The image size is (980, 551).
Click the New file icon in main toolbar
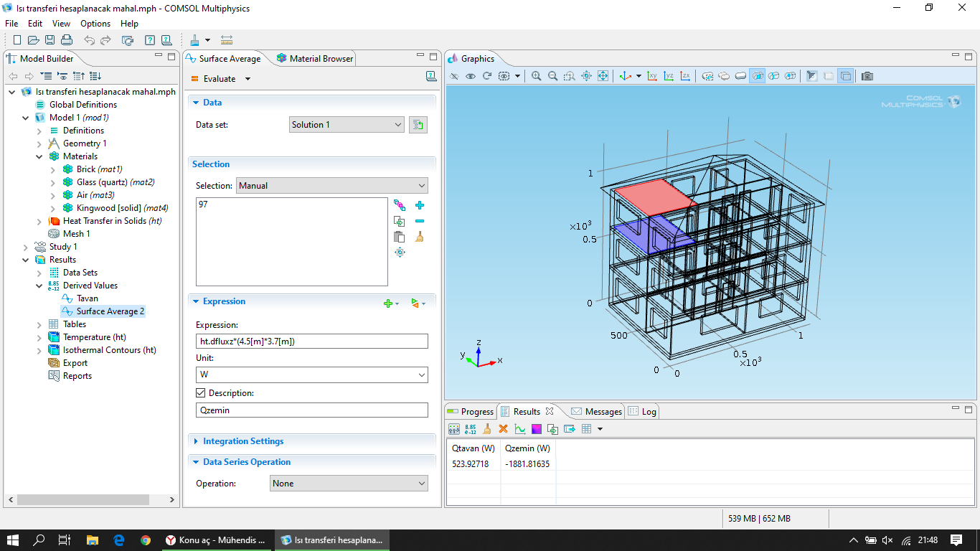pyautogui.click(x=17, y=40)
